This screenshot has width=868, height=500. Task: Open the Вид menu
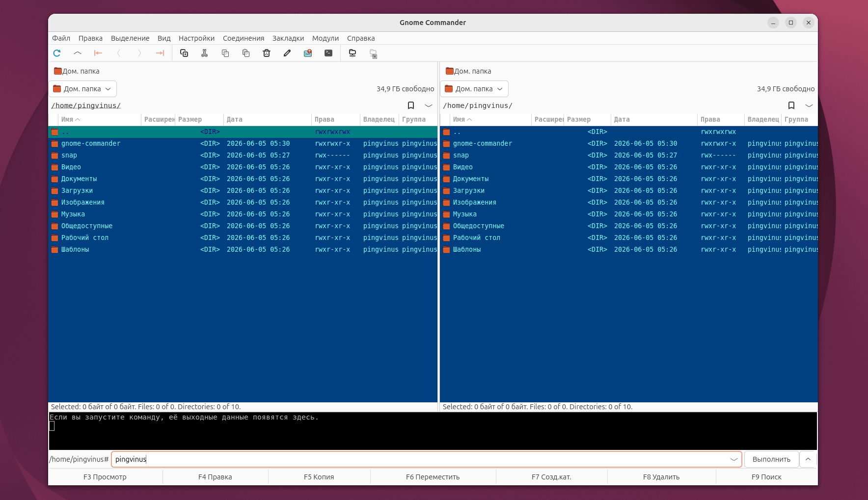tap(164, 38)
